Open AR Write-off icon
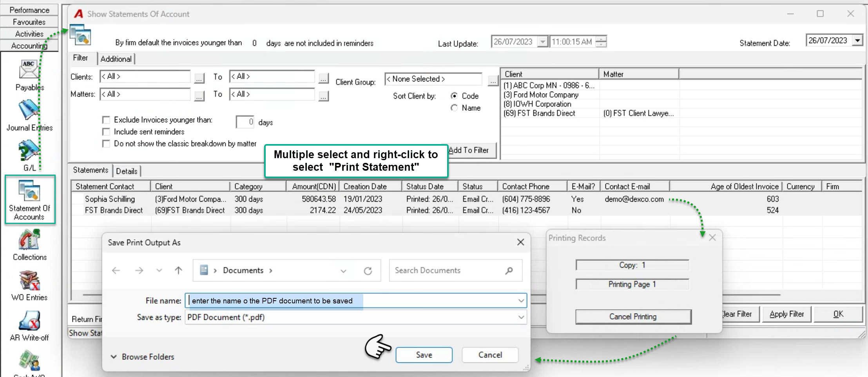 click(x=29, y=321)
